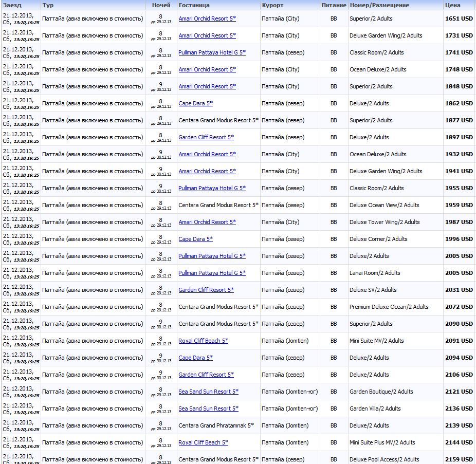The image size is (476, 464).
Task: Open Cape Dara link for Deluxe Corner room
Action: click(x=195, y=239)
